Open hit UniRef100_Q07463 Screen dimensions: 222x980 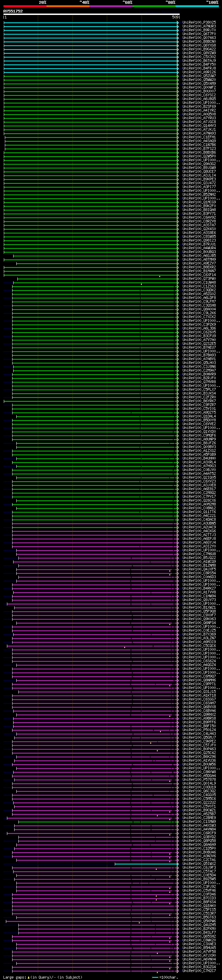[199, 38]
